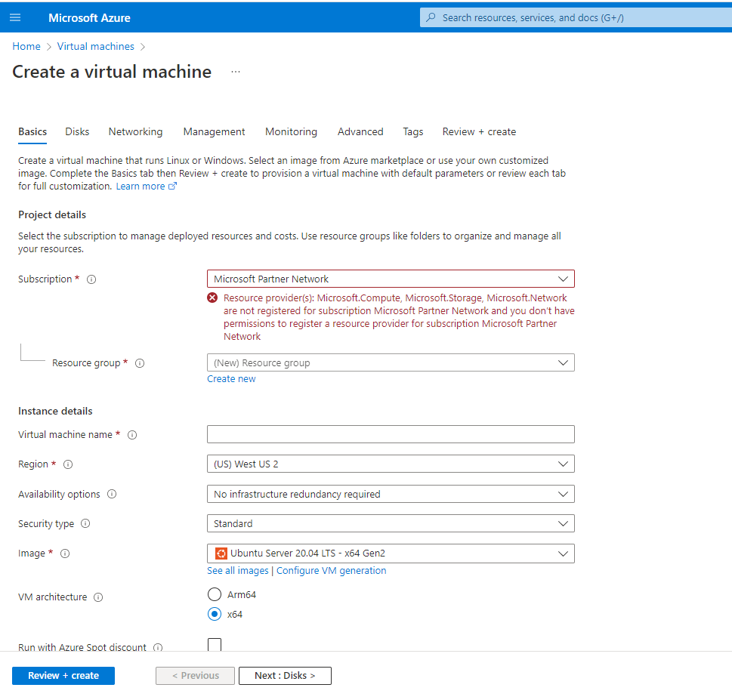Select the Arm64 architecture option

pos(215,594)
